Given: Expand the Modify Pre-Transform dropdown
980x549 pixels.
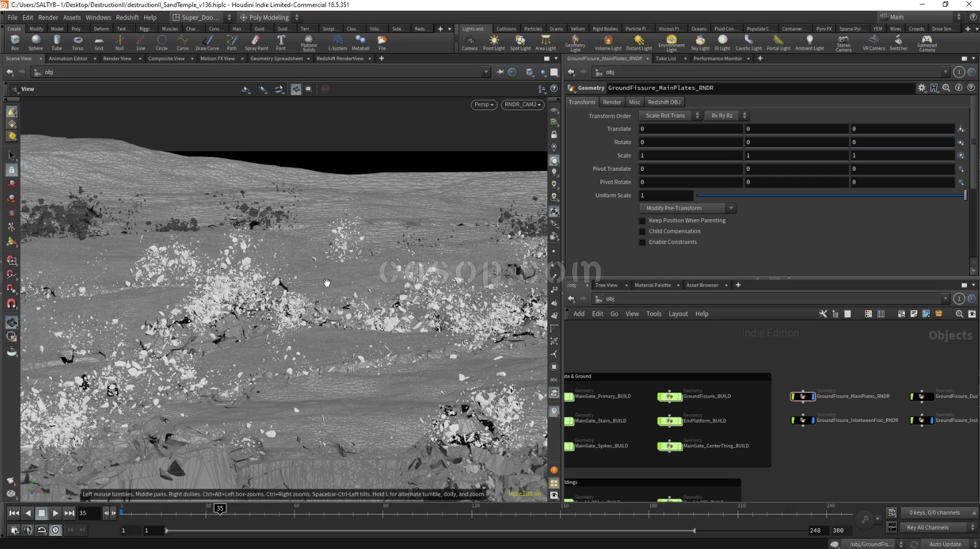Looking at the screenshot, I should coord(687,208).
